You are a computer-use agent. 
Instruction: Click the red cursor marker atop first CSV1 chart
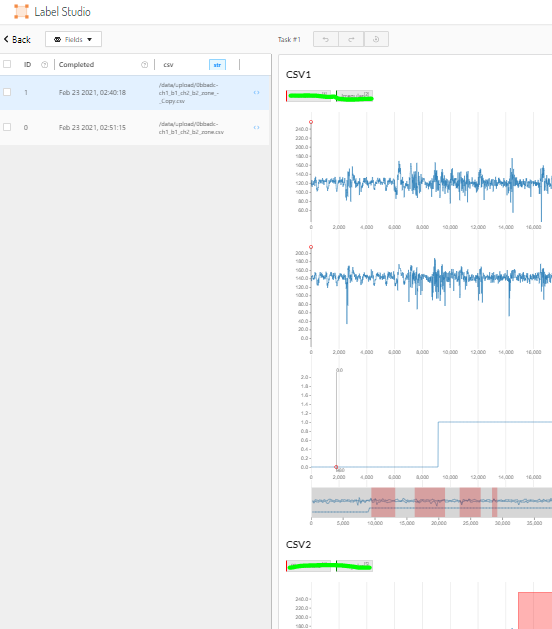pos(311,122)
